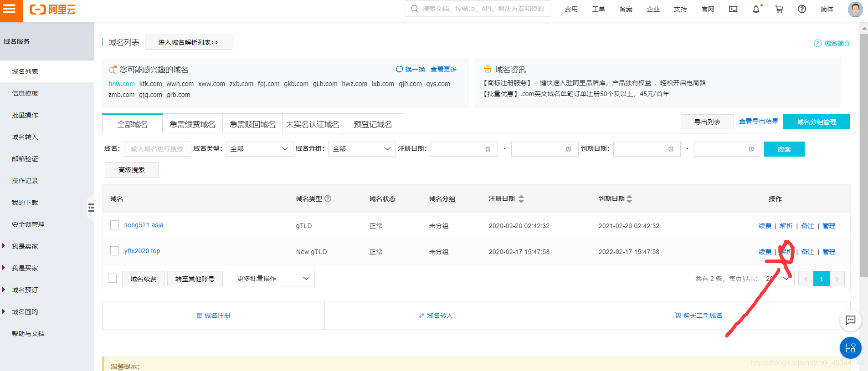
Task: Toggle the select-all checkbox below table
Action: click(113, 278)
